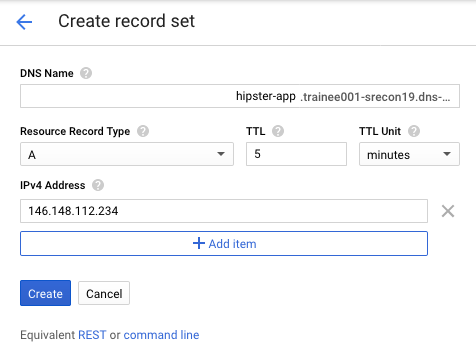Click the 'Resource Record Type' label
The image size is (476, 360).
point(75,131)
